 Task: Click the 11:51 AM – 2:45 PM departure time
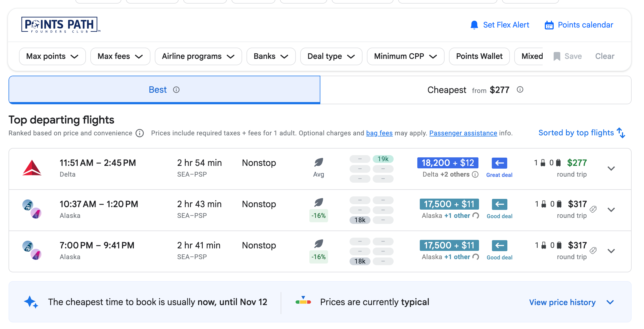click(x=98, y=163)
